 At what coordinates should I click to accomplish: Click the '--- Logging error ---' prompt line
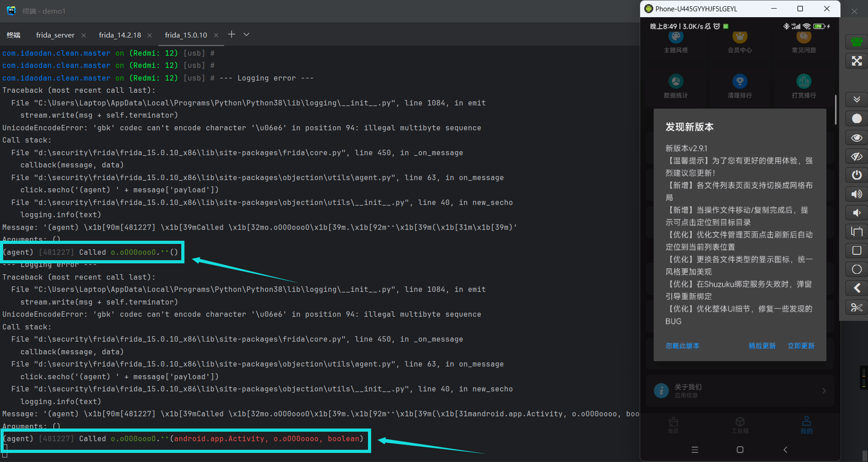[x=158, y=78]
